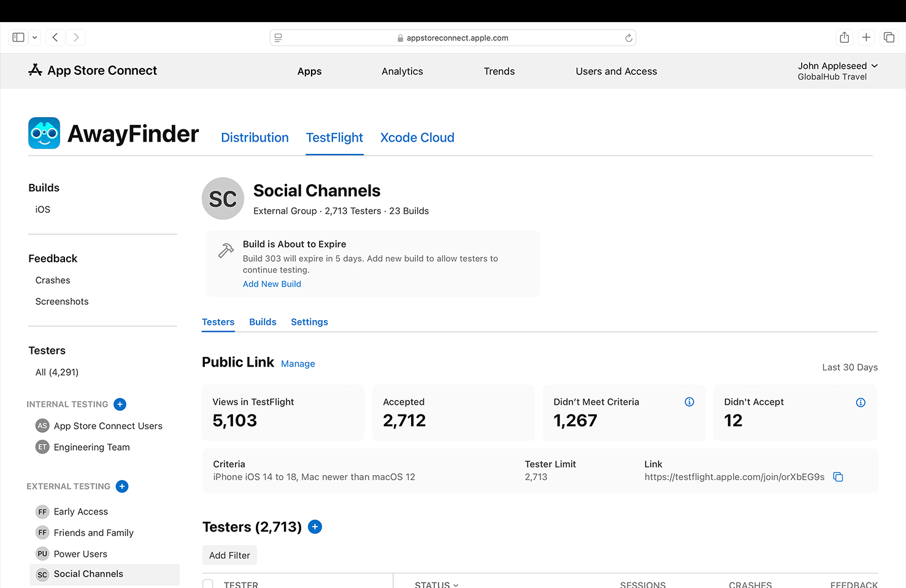Toggle the Safari sidebar
Screen dimensions: 906x588
pyautogui.click(x=18, y=37)
